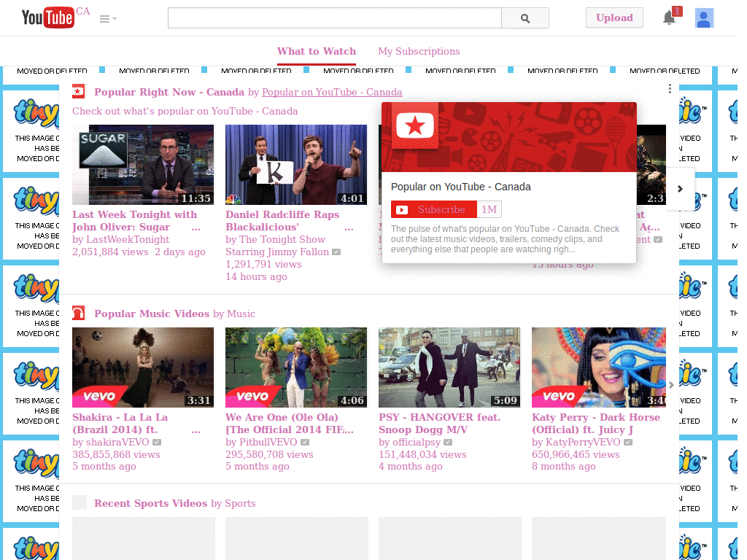This screenshot has width=747, height=560.
Task: Open the notifications bell icon
Action: point(670,17)
